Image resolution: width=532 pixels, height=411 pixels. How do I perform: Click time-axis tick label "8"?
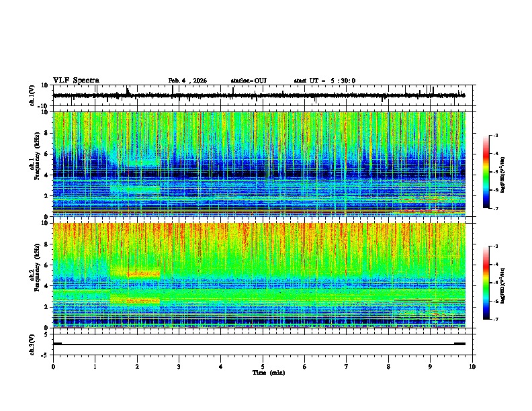tap(388, 367)
